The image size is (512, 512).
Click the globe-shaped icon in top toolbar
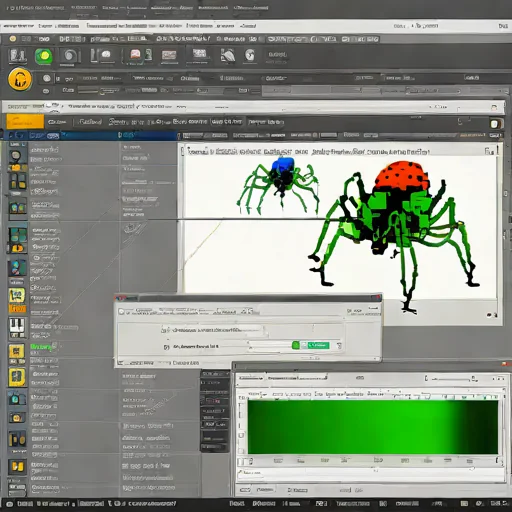[x=249, y=55]
